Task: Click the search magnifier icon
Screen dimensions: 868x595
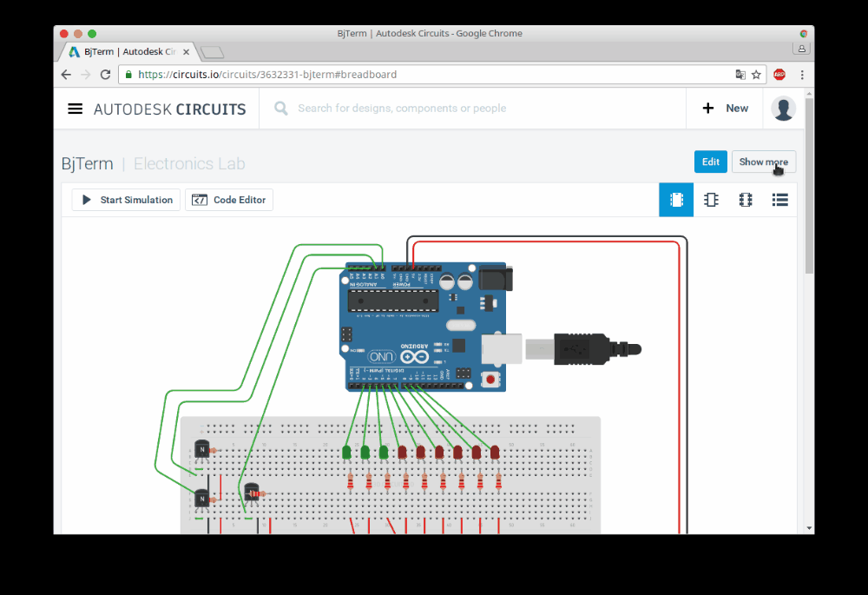Action: coord(279,108)
